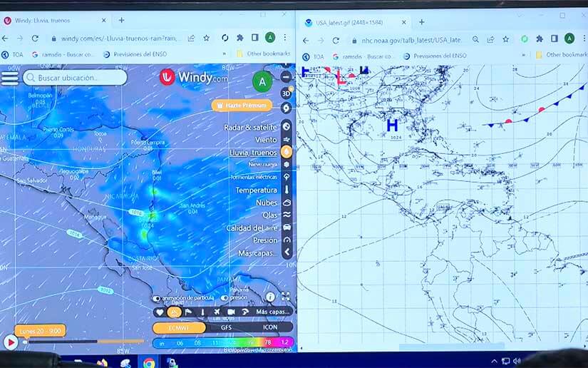Screen dimensions: 588x368
Task: Reload the NOAA page
Action: click(x=336, y=40)
